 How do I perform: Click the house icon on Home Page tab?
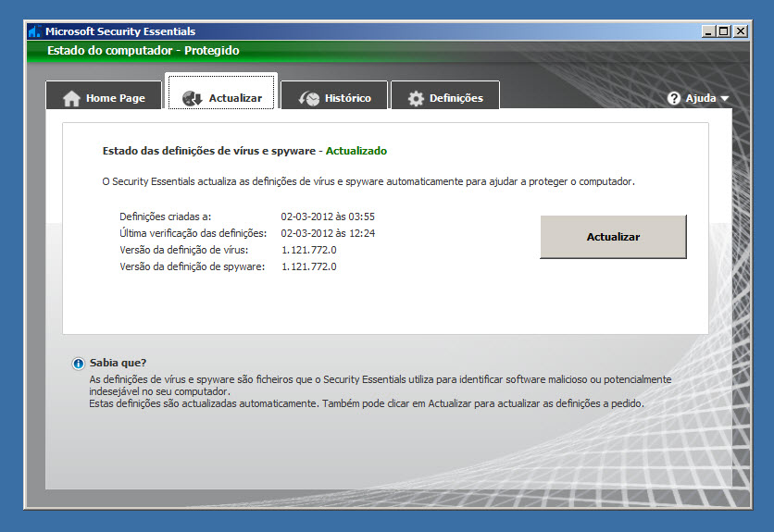71,98
